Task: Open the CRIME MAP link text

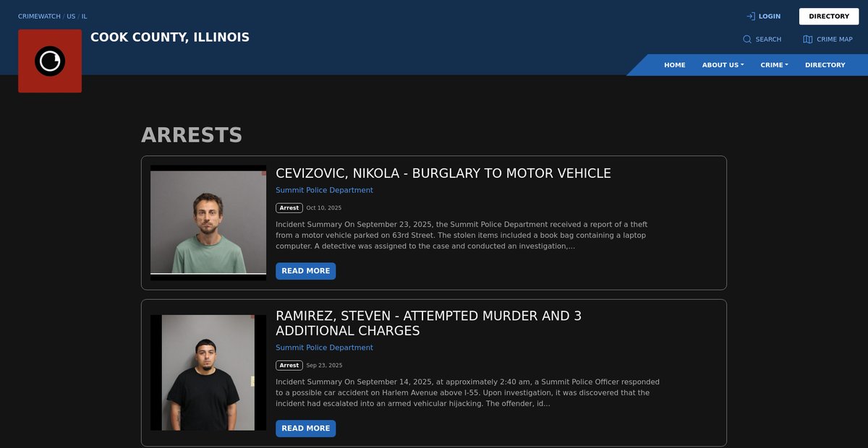Action: [835, 39]
